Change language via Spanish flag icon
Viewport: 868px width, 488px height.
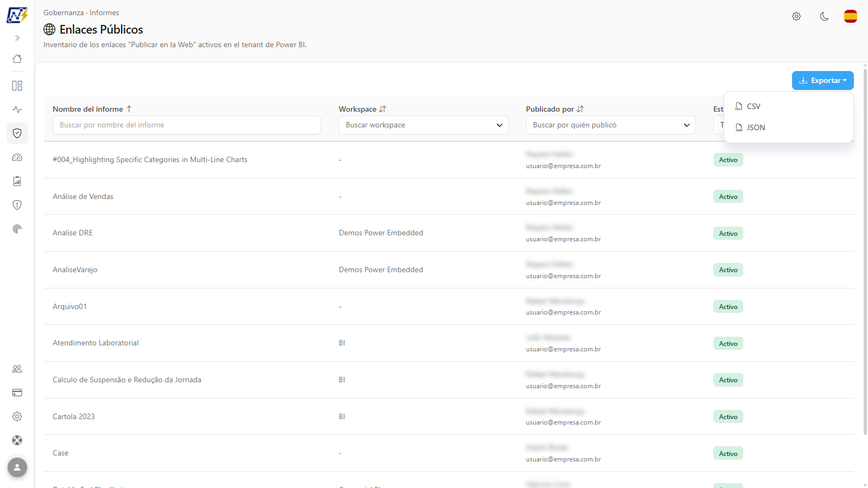click(851, 16)
